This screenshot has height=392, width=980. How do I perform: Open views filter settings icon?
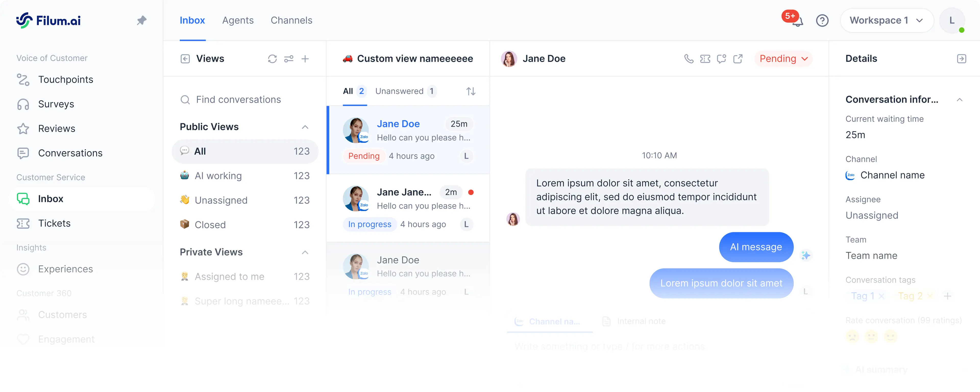pos(289,59)
